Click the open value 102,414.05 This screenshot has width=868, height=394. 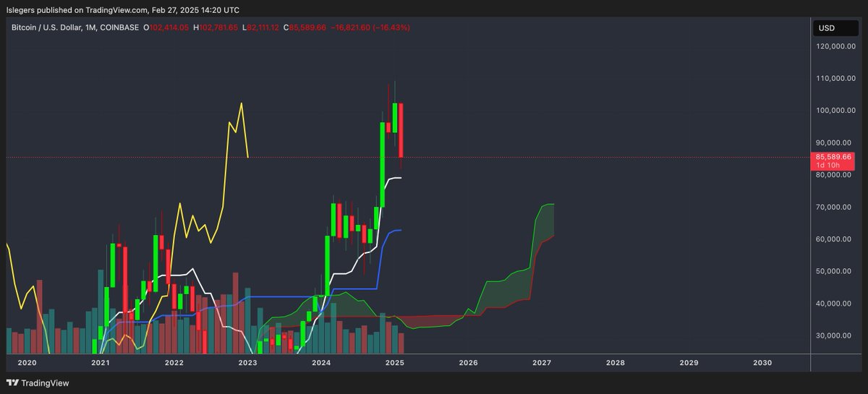click(169, 27)
